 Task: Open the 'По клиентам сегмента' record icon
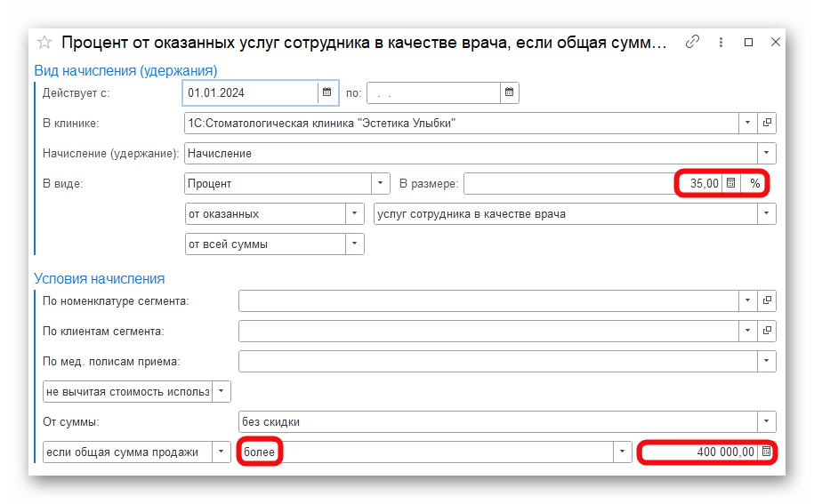coord(767,331)
